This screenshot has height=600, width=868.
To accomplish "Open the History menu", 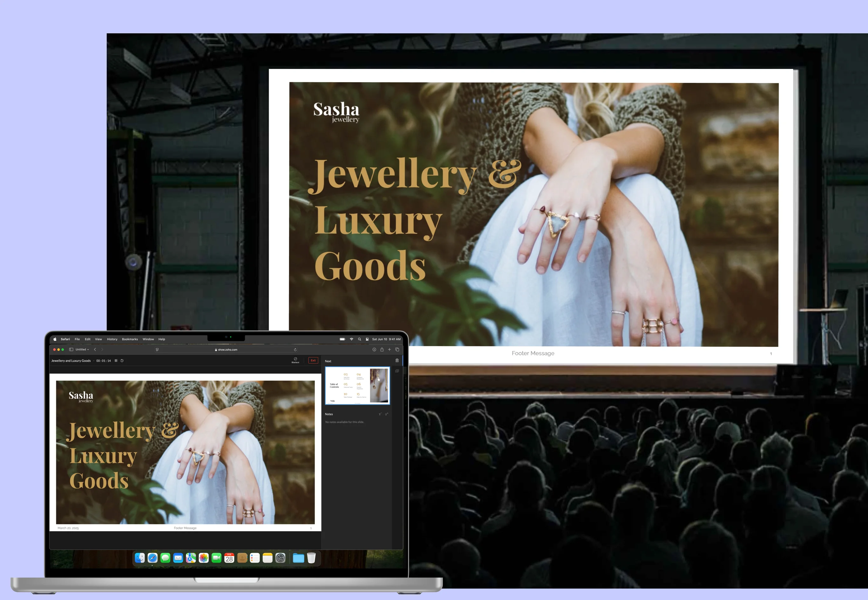I will (112, 339).
